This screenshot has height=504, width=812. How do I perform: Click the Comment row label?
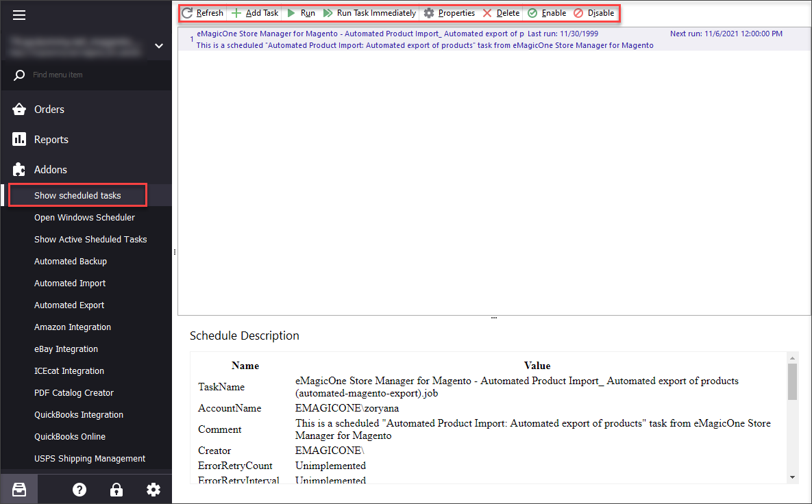pyautogui.click(x=219, y=429)
